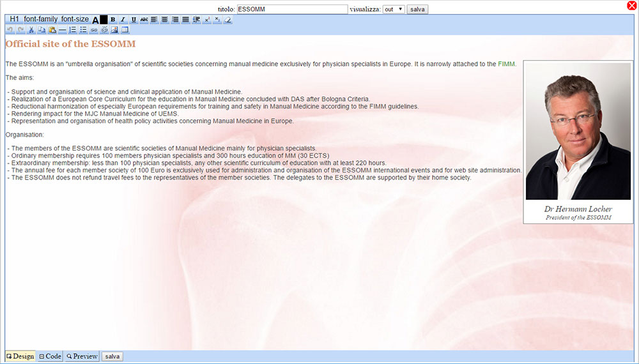Undo the last edit
639x364 pixels.
[10, 30]
